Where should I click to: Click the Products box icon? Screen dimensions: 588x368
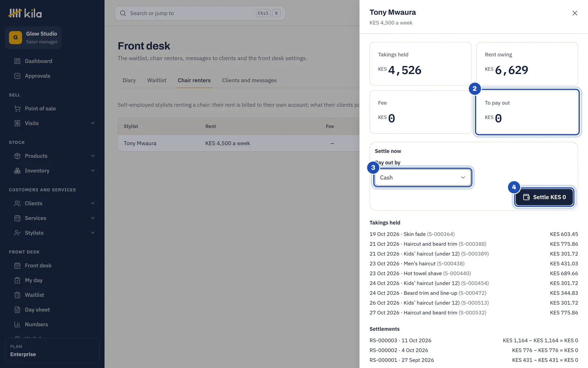coord(17,156)
